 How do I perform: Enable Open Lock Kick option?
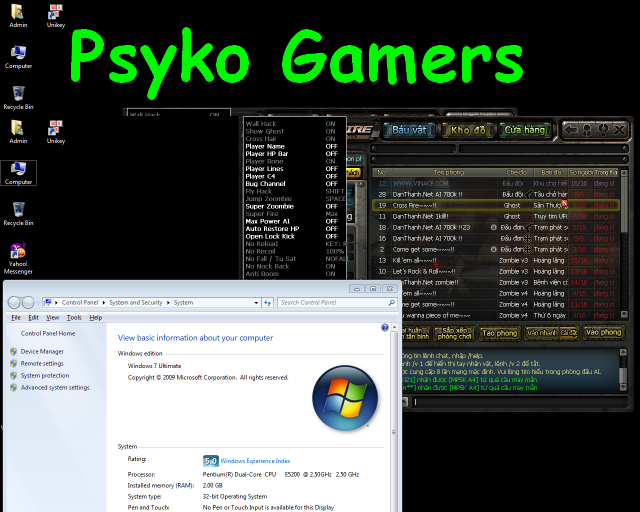click(x=291, y=236)
